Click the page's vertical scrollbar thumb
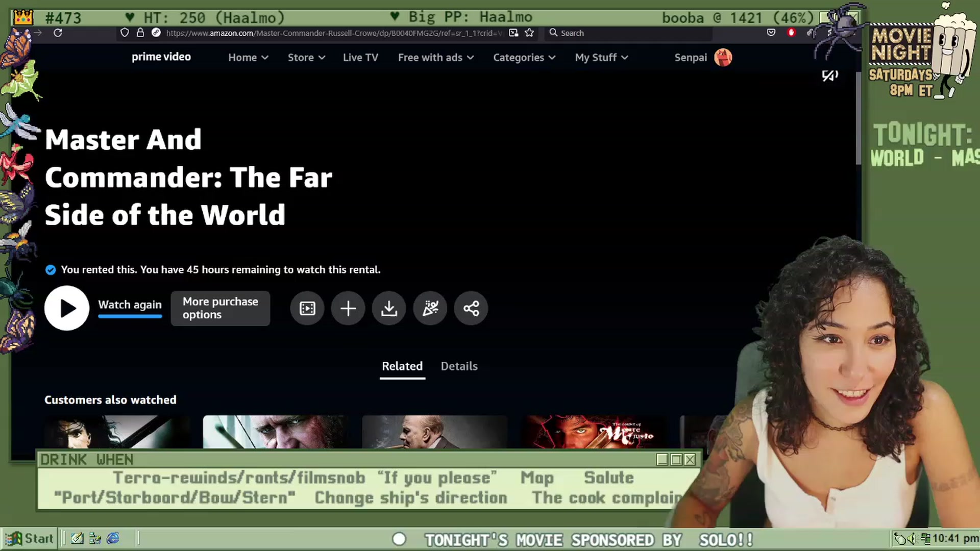Screen dimensions: 980x551 point(859,118)
